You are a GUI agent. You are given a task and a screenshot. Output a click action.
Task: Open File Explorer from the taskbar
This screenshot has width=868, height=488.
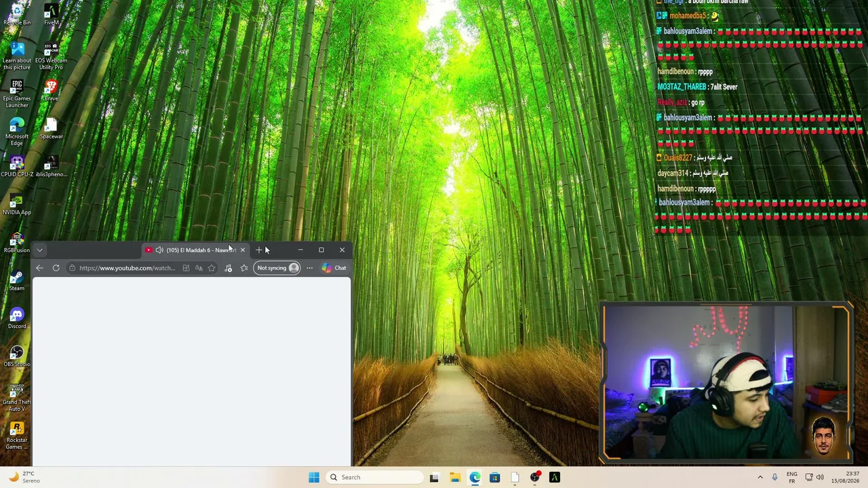pyautogui.click(x=454, y=477)
